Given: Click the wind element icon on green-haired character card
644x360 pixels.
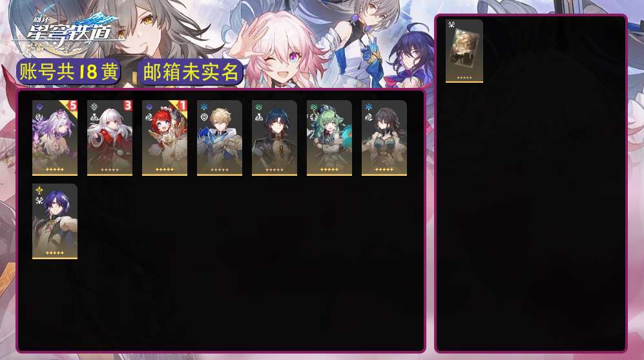Looking at the screenshot, I should (314, 107).
